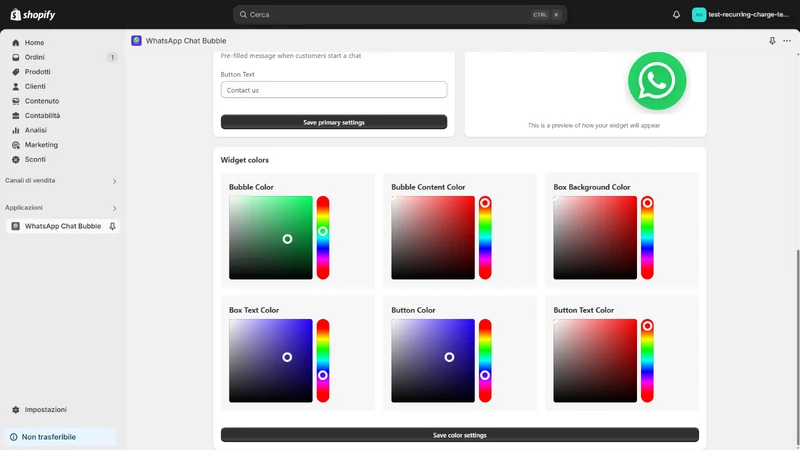Click the pin icon in app header
Screen dimensions: 800x450
(x=772, y=41)
